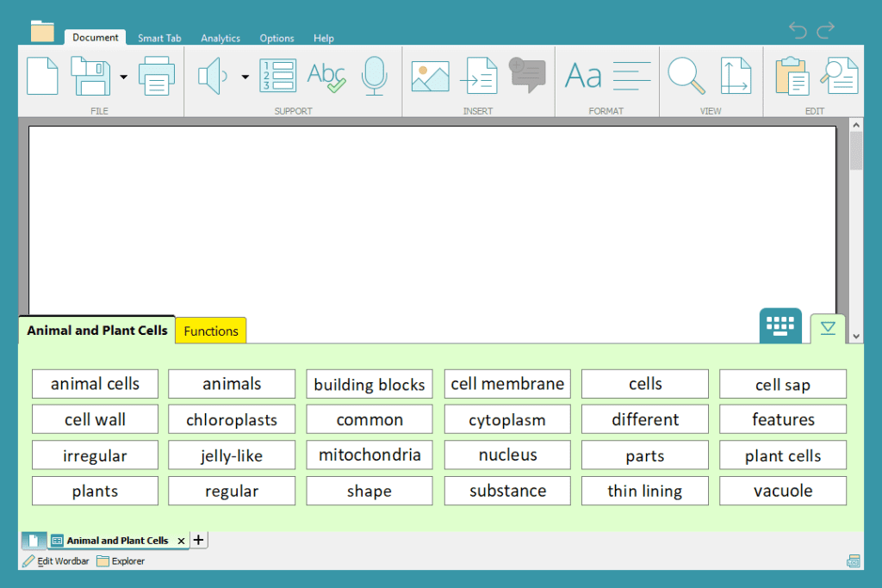Open the magnifier zoom tool
This screenshot has width=882, height=588.
tap(686, 76)
